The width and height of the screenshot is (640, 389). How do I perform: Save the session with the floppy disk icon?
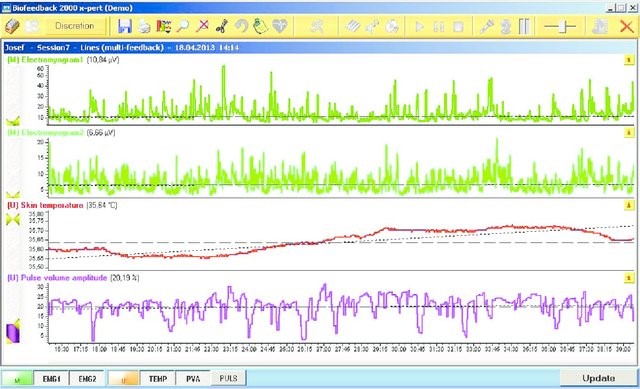coord(124,27)
